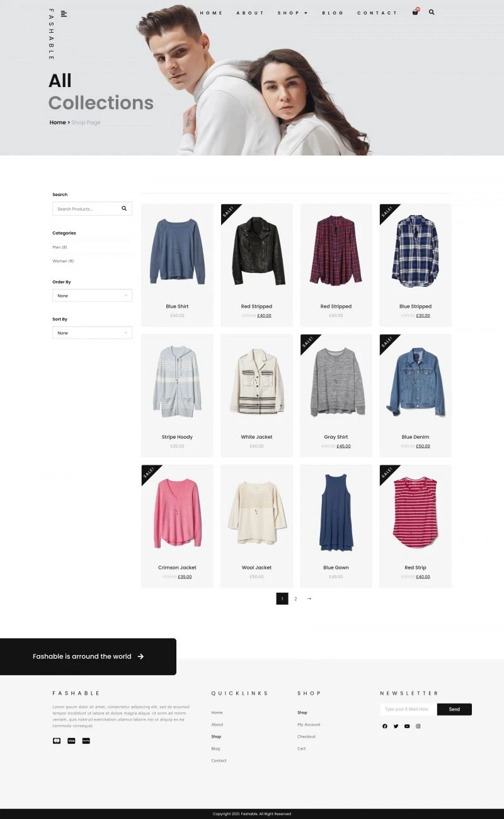Open the Shop dropdown in the navigation

[x=293, y=13]
